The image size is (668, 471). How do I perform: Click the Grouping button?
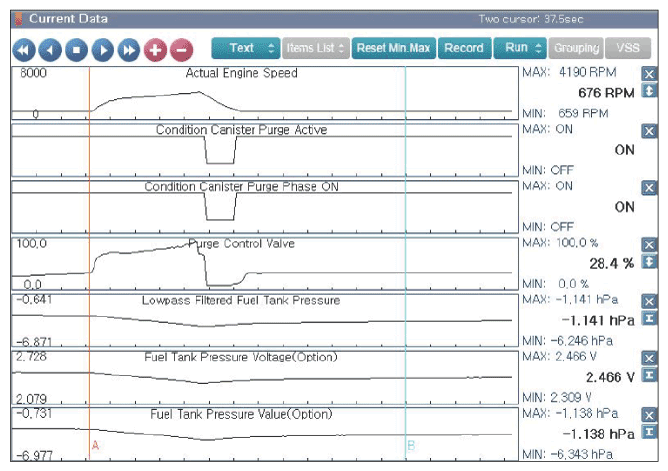click(x=576, y=48)
